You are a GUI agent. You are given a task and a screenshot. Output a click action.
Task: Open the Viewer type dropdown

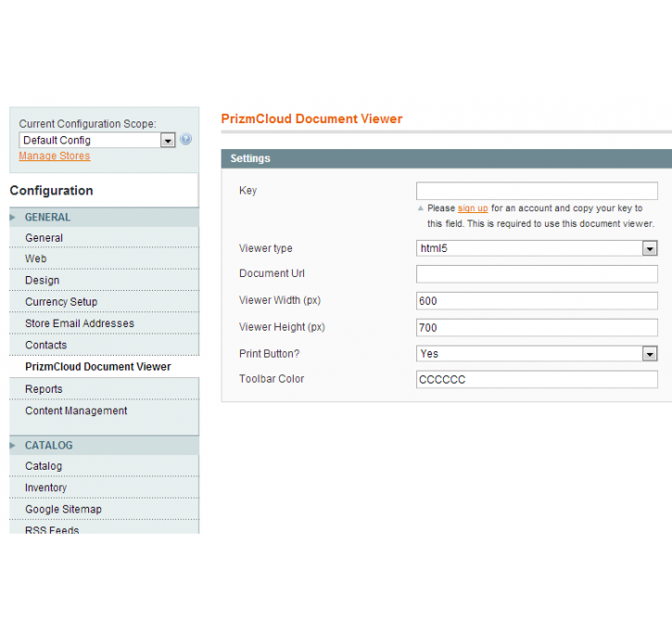pyautogui.click(x=537, y=248)
